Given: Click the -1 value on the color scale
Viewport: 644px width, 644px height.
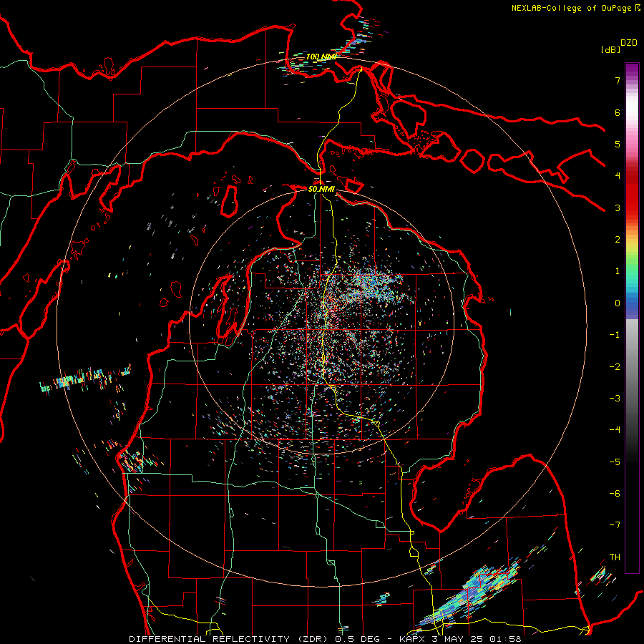Looking at the screenshot, I should (615, 335).
